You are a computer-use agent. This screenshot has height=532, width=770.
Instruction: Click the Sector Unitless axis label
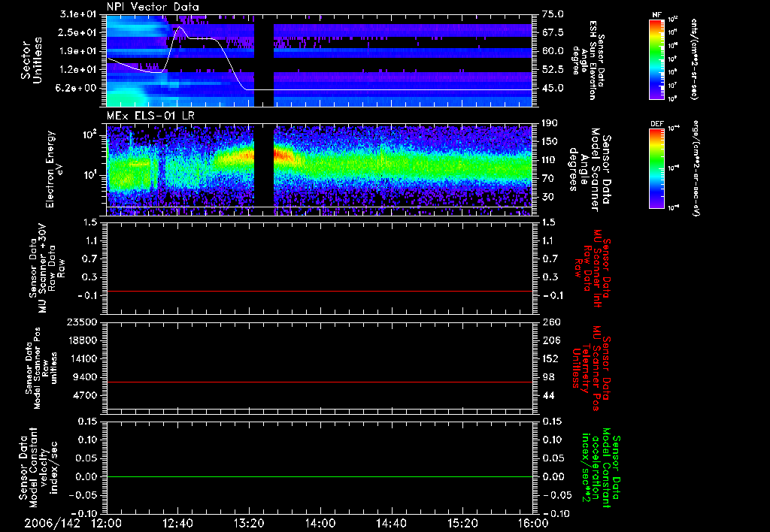click(30, 60)
